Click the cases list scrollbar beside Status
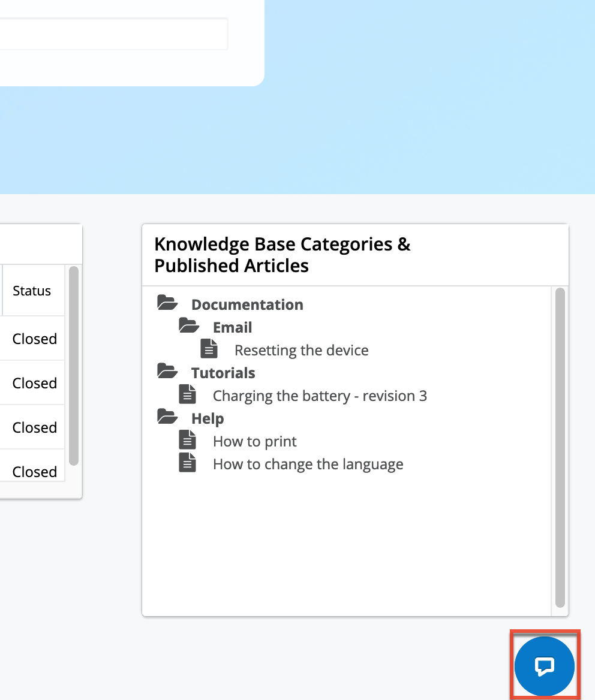Screen dimensions: 595x700 (x=74, y=366)
